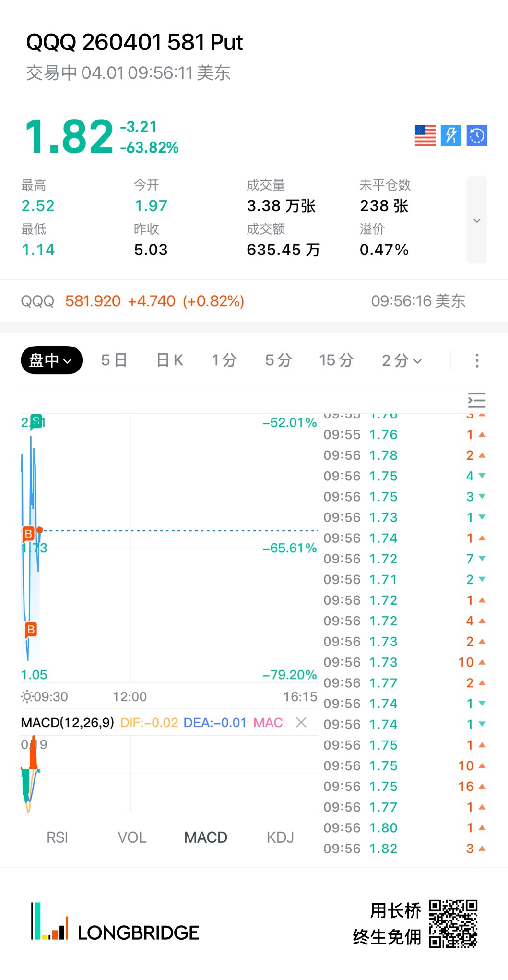Select the VOL indicator
This screenshot has width=508, height=980.
[x=132, y=837]
